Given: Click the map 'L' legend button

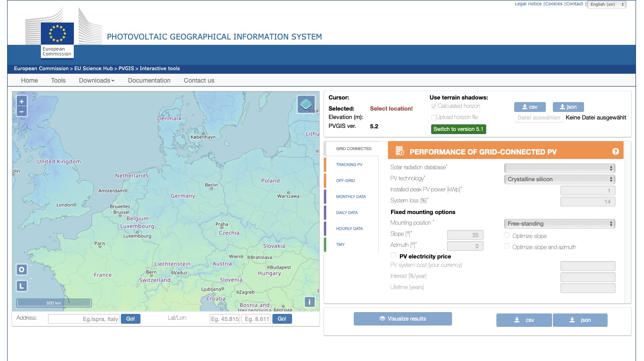Looking at the screenshot, I should click(21, 286).
